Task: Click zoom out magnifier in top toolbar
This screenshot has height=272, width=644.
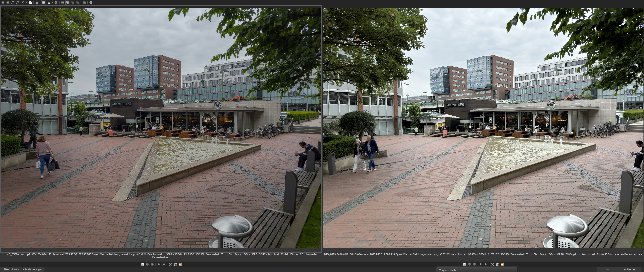Action: click(x=17, y=3)
